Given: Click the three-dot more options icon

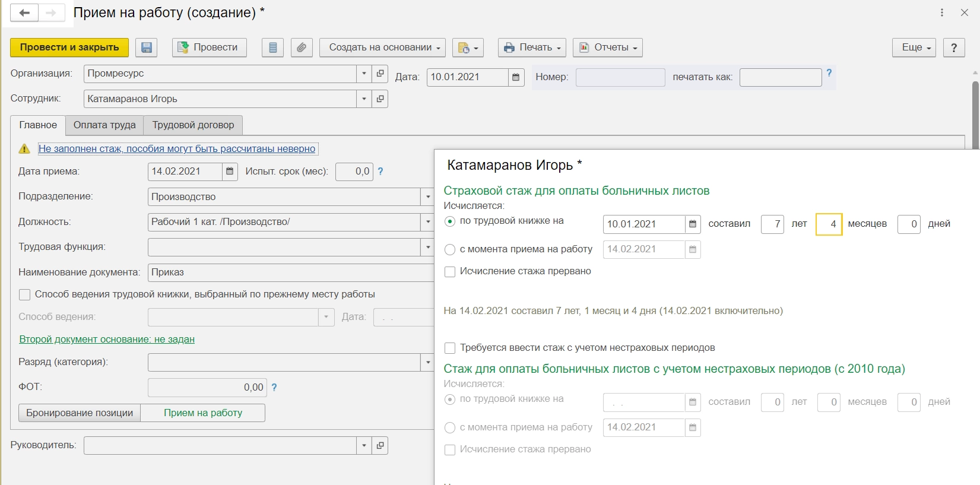Looking at the screenshot, I should tap(942, 12).
